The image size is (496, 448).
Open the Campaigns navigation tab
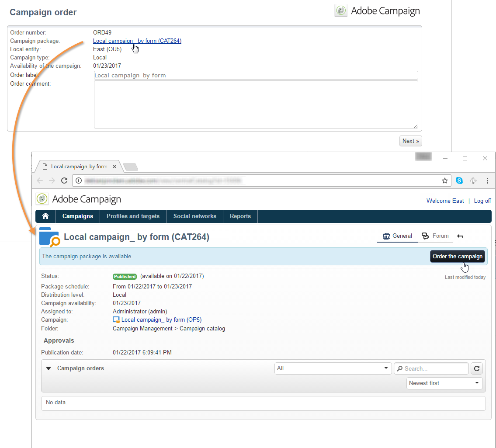coord(78,216)
